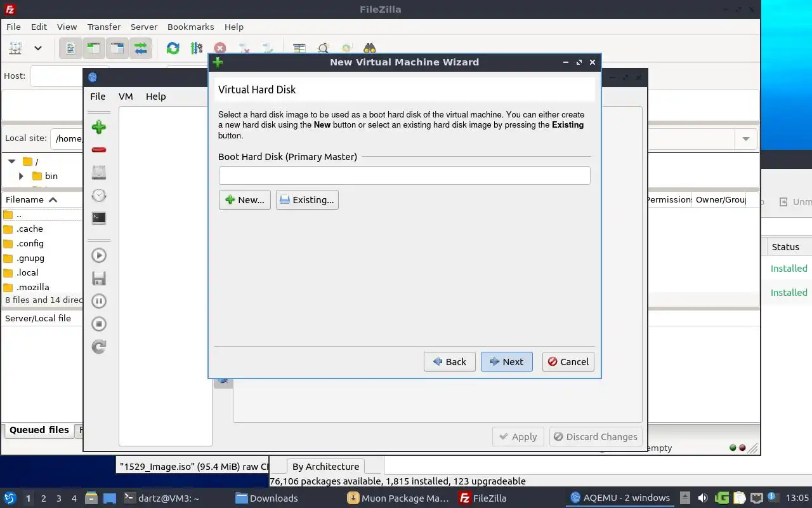Pause the VM with AQEMU pause icon
The width and height of the screenshot is (812, 508).
[x=99, y=301]
